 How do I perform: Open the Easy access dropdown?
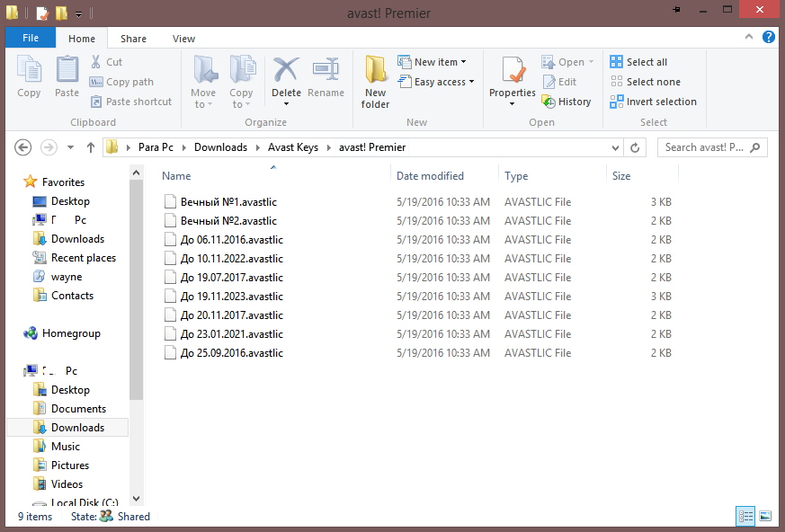click(435, 82)
